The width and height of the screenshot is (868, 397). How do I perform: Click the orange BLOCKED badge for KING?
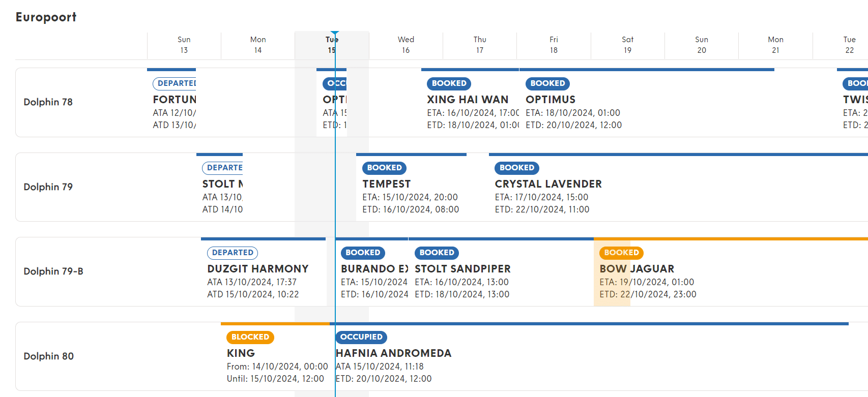[250, 337]
